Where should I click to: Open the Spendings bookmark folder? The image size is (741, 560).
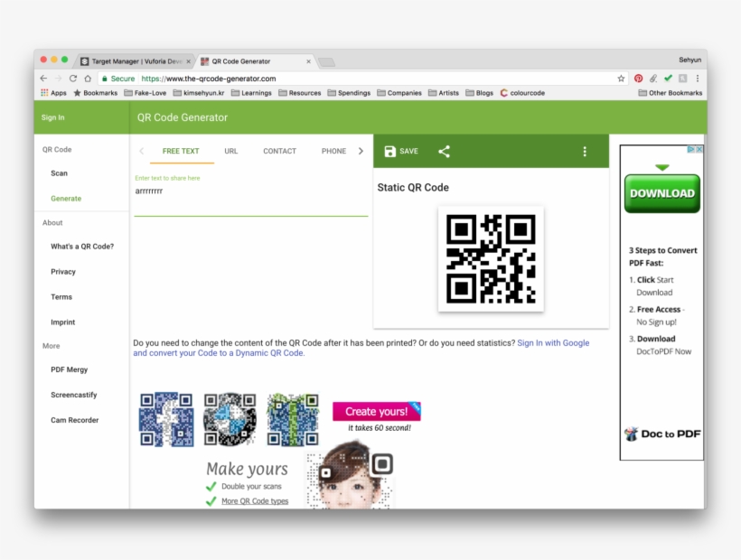[x=349, y=93]
